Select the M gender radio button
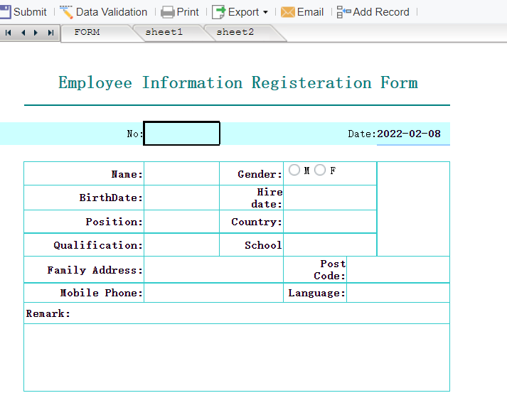The image size is (507, 420). coord(294,170)
